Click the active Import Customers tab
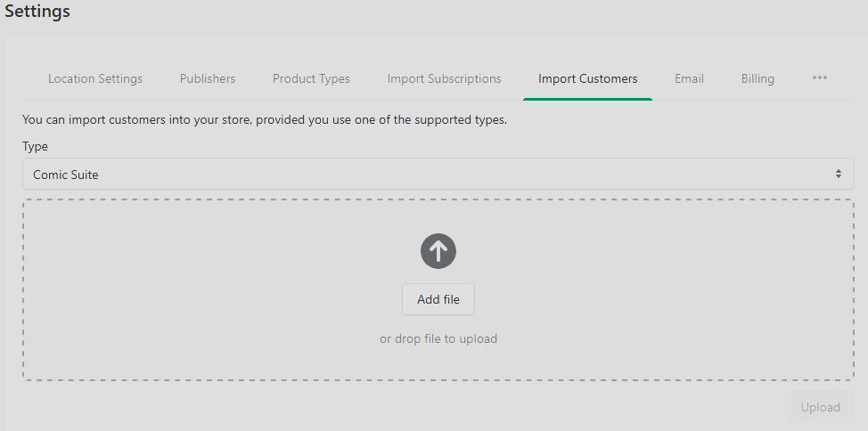Image resolution: width=868 pixels, height=431 pixels. point(588,78)
